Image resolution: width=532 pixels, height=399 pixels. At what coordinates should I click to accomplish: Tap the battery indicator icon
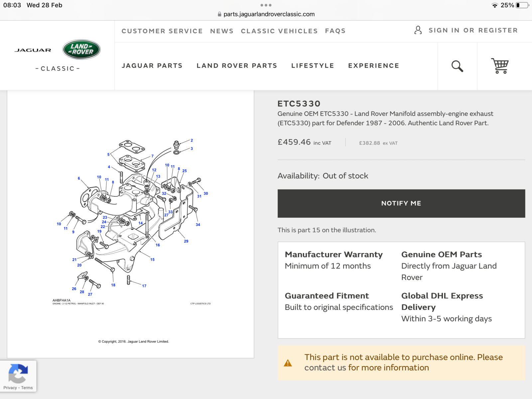(x=522, y=5)
